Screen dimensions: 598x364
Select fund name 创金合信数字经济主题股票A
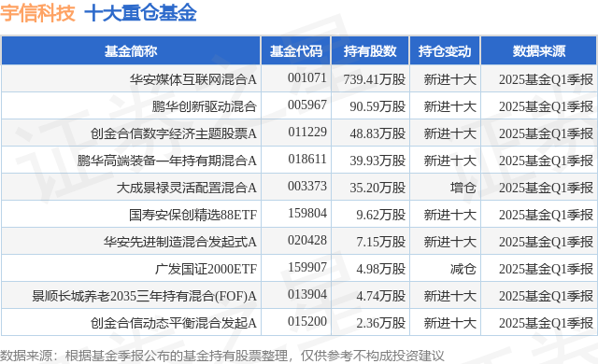(x=174, y=133)
